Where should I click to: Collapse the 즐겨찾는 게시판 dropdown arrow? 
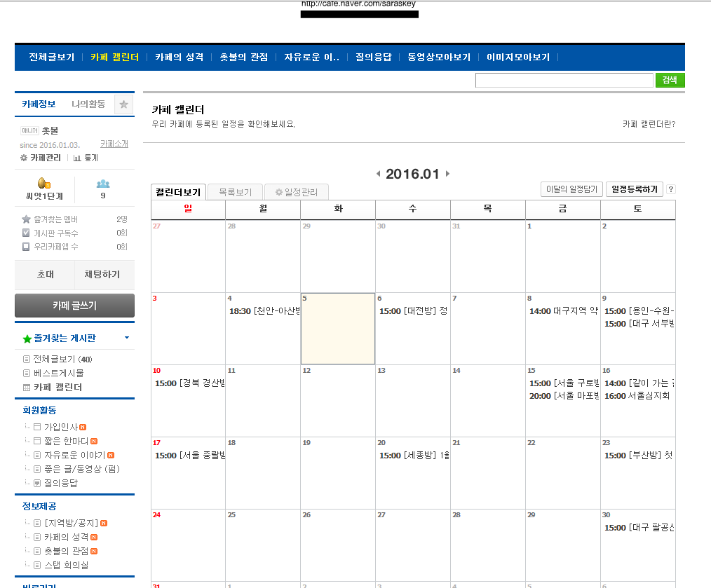pyautogui.click(x=127, y=338)
